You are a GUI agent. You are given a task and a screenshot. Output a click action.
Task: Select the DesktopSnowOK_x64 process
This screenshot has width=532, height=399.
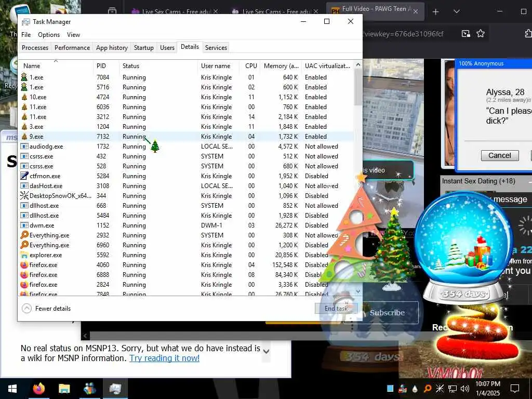pyautogui.click(x=187, y=196)
